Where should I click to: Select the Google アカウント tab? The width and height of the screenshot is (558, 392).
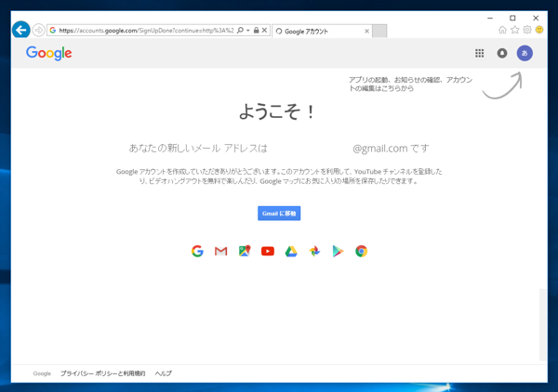point(322,32)
